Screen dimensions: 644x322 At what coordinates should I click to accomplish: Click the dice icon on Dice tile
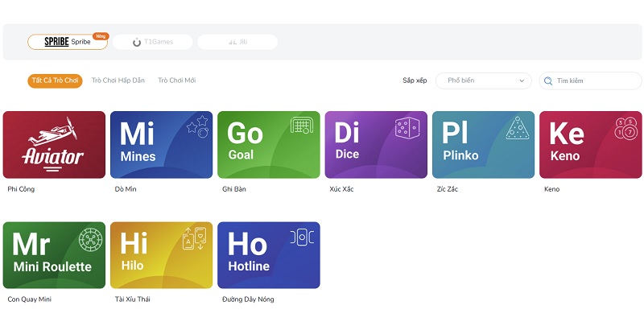[x=407, y=128]
